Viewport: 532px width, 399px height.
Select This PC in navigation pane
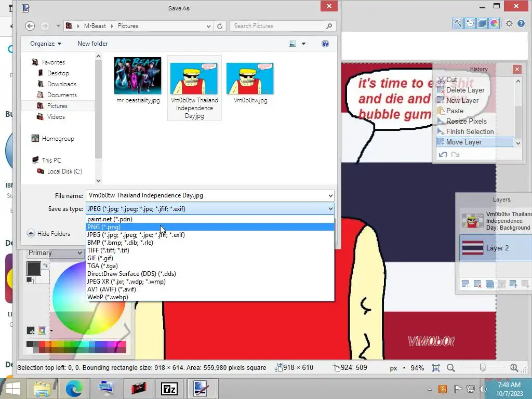(x=51, y=160)
